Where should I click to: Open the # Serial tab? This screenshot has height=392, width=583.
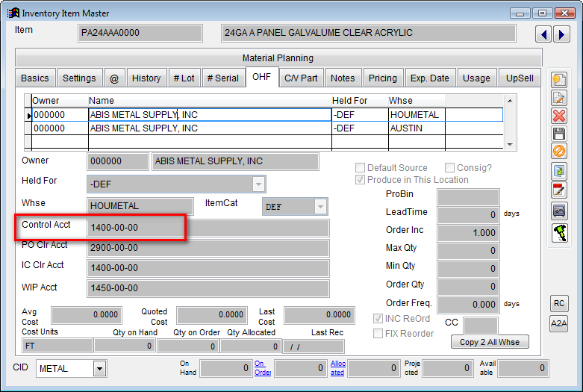click(x=223, y=78)
